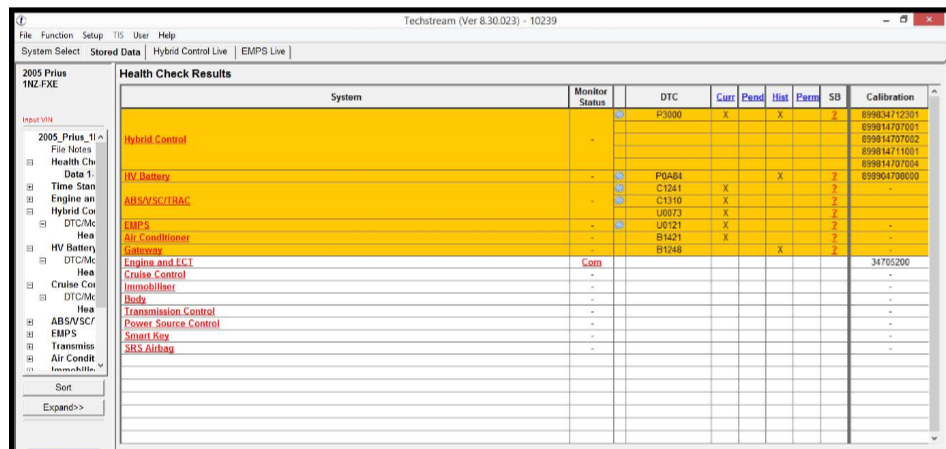This screenshot has width=946, height=449.
Task: Open freeze frame snowflake icon for P0A84
Action: [x=619, y=176]
